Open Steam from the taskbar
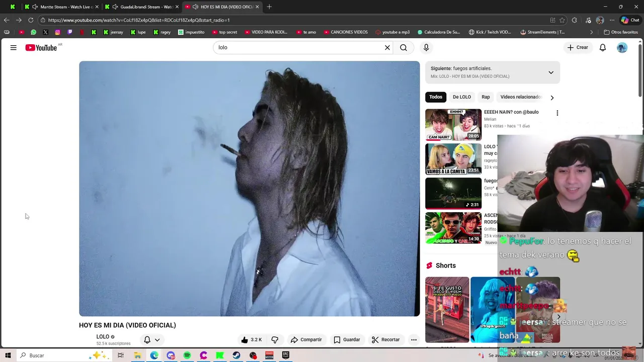This screenshot has height=362, width=644. 236,355
